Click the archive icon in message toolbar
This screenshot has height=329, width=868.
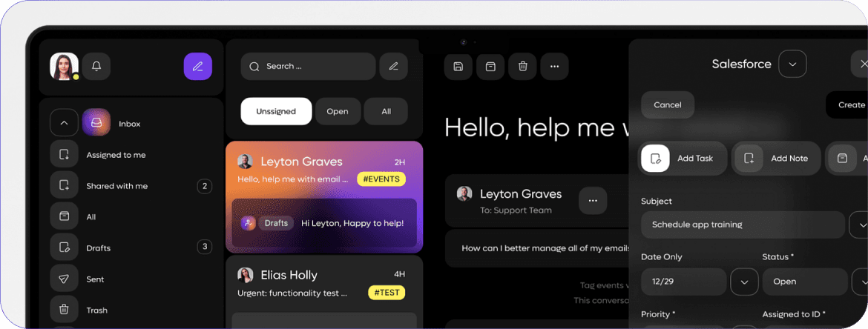(490, 67)
